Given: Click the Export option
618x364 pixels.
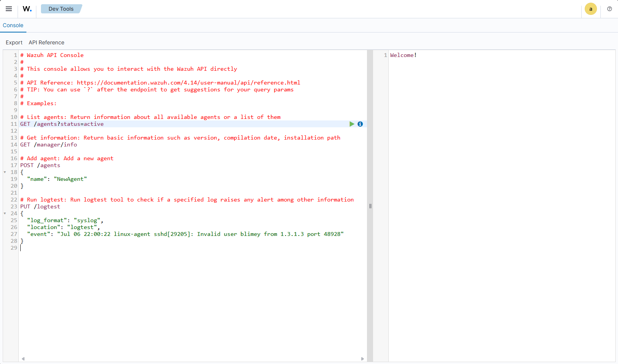Looking at the screenshot, I should (14, 42).
